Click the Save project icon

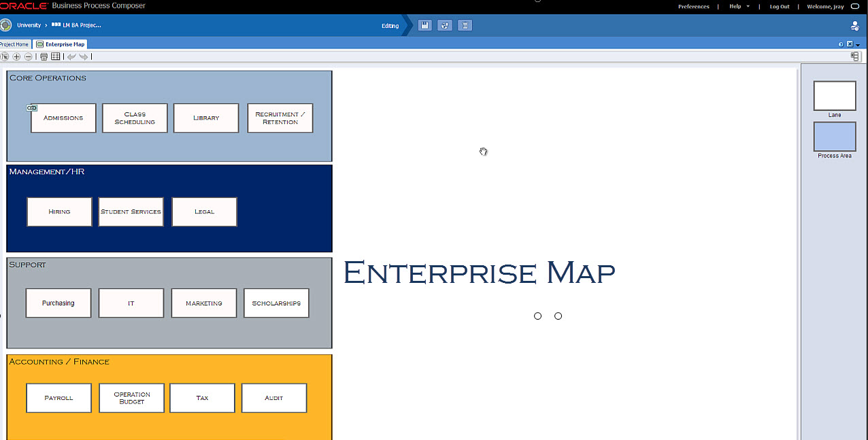click(x=424, y=26)
